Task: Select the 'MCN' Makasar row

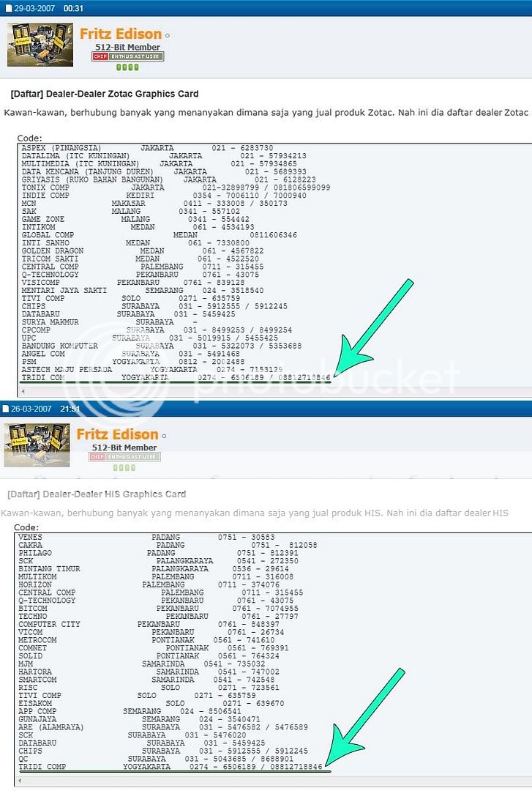Action: 154,204
